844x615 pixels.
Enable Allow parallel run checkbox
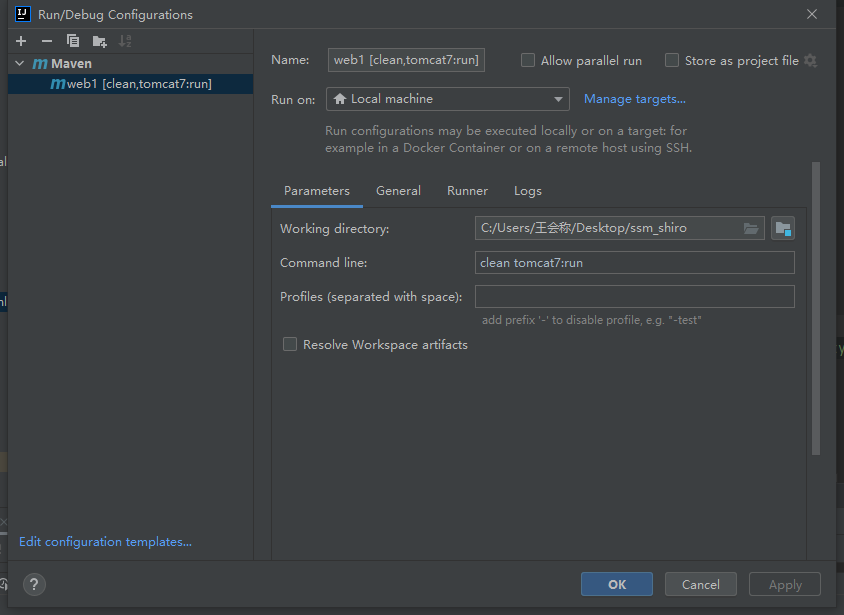point(528,61)
